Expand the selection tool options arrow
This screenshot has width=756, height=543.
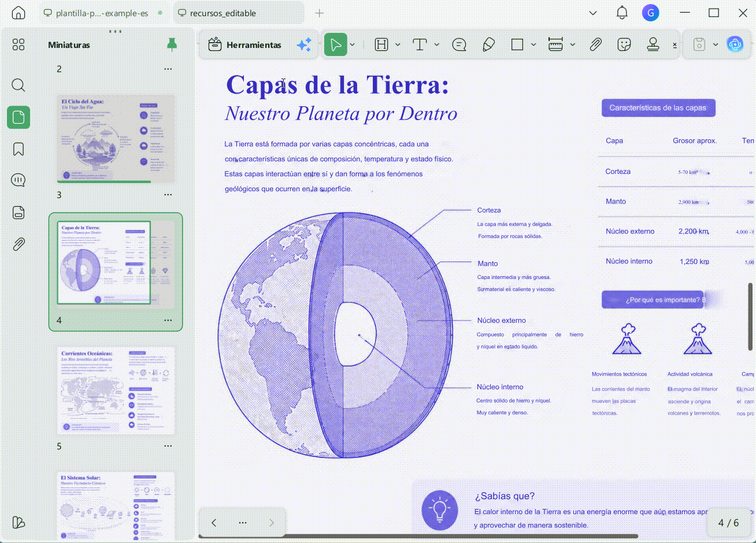[x=353, y=45]
